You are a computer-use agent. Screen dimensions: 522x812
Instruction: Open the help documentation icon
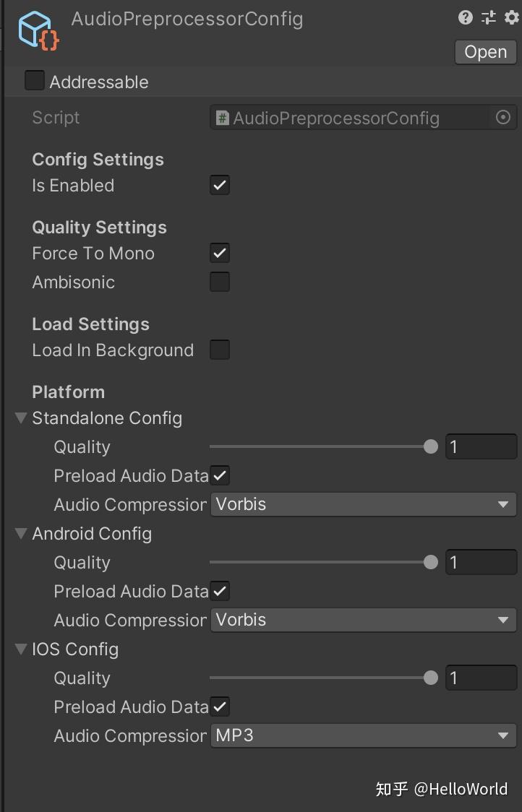tap(465, 17)
